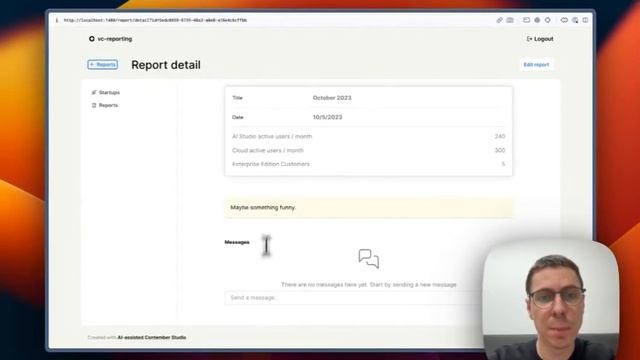Click the camera screenshot icon in the browser toolbar
640x360 pixels.
pyautogui.click(x=510, y=20)
